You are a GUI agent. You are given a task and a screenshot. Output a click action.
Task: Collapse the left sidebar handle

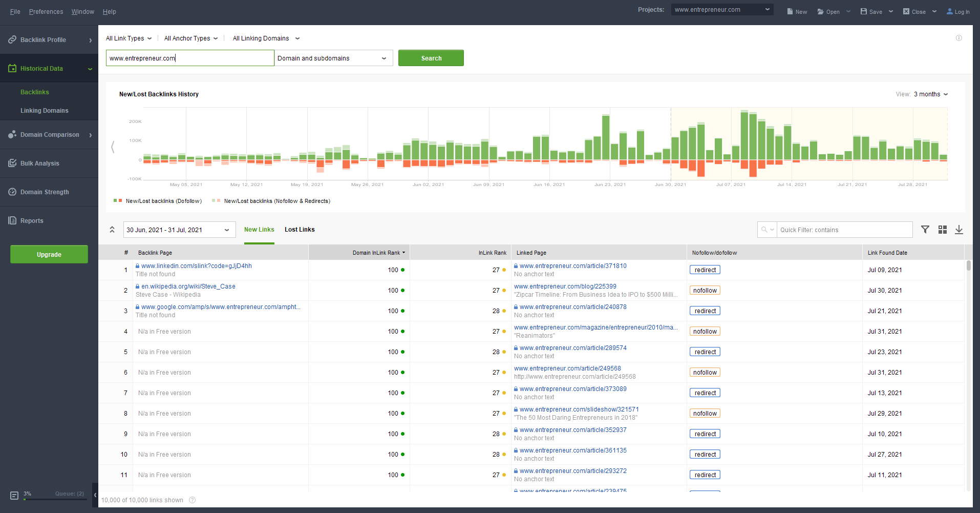(x=95, y=495)
